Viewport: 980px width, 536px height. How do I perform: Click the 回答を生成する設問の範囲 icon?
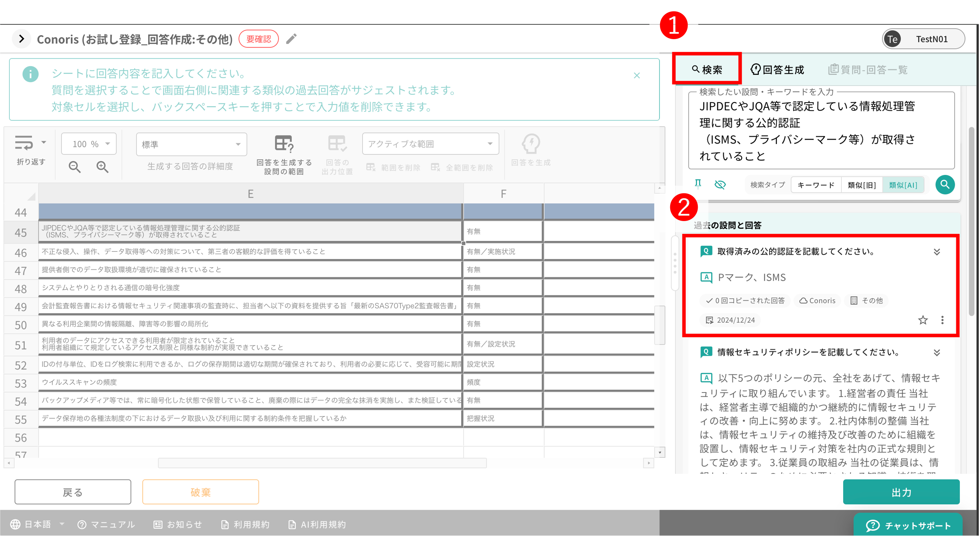284,144
